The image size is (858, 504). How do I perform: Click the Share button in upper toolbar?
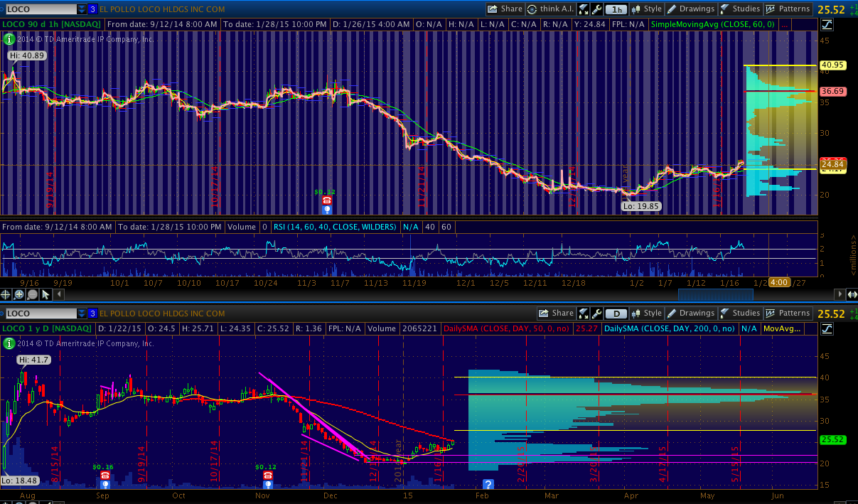click(505, 9)
